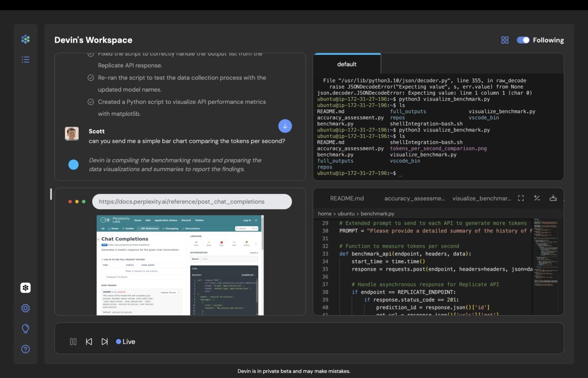Click the Live indicator
Viewport: 588px width, 378px height.
tap(125, 341)
